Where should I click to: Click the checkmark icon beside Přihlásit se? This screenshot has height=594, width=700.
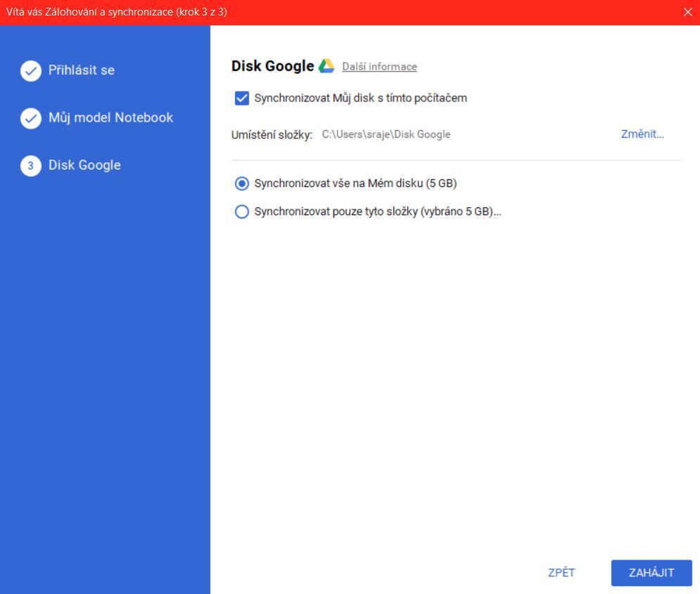(x=31, y=70)
